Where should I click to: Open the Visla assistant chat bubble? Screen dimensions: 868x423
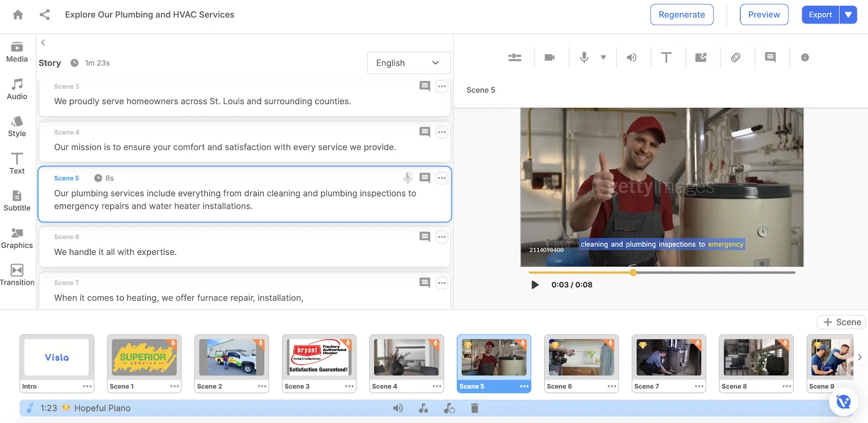[x=843, y=402]
